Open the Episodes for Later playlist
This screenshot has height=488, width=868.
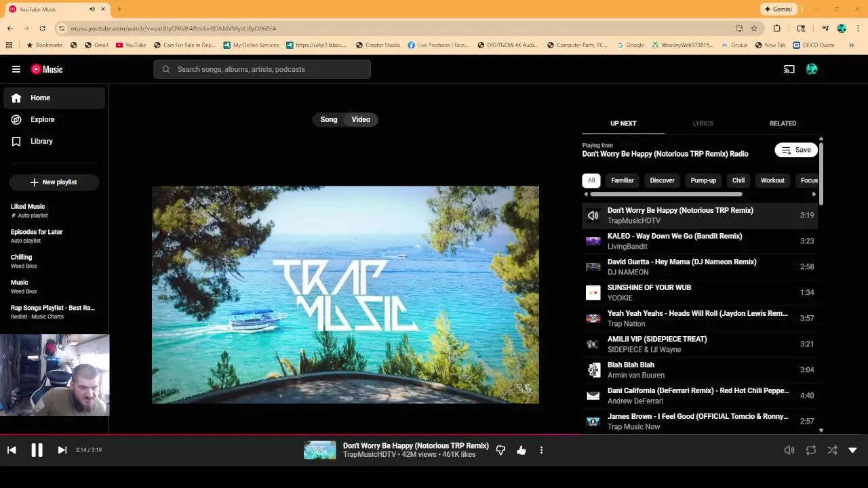tap(54, 236)
